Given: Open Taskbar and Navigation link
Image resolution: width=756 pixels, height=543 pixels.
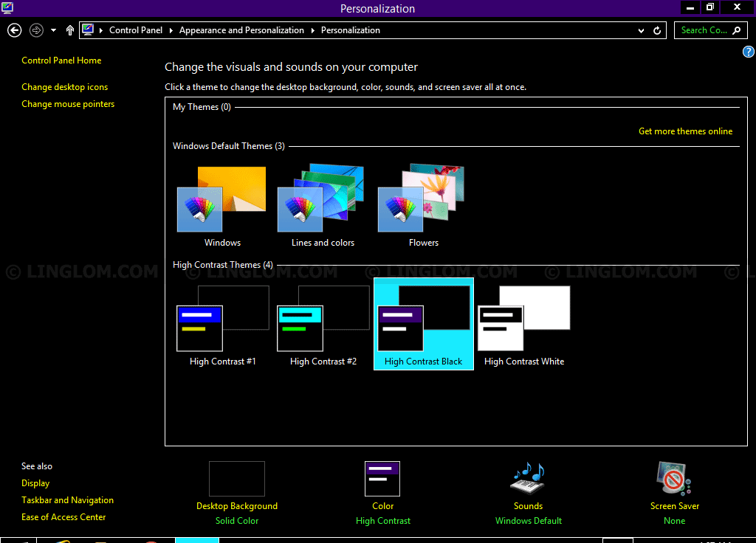Looking at the screenshot, I should (67, 500).
